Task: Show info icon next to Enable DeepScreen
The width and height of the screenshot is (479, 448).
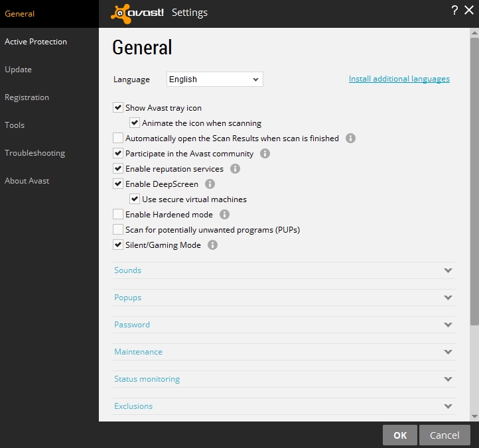Action: pos(210,184)
